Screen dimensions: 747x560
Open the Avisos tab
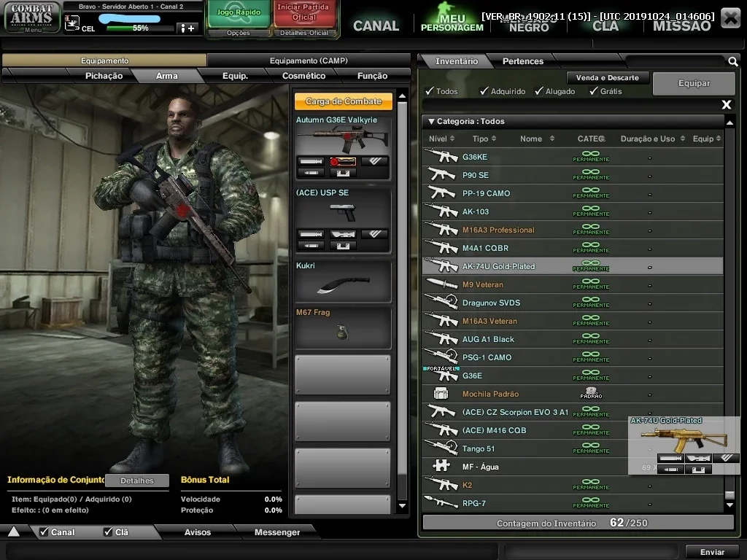pos(197,532)
